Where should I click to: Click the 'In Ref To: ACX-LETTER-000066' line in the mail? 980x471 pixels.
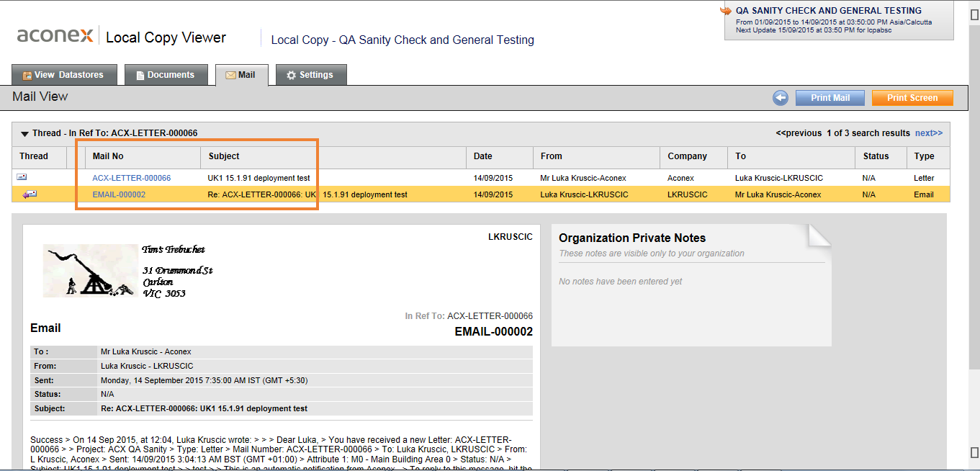pos(469,316)
